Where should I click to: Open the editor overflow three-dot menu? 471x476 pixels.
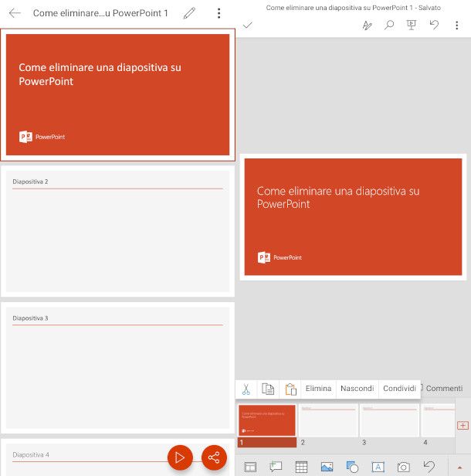[457, 25]
